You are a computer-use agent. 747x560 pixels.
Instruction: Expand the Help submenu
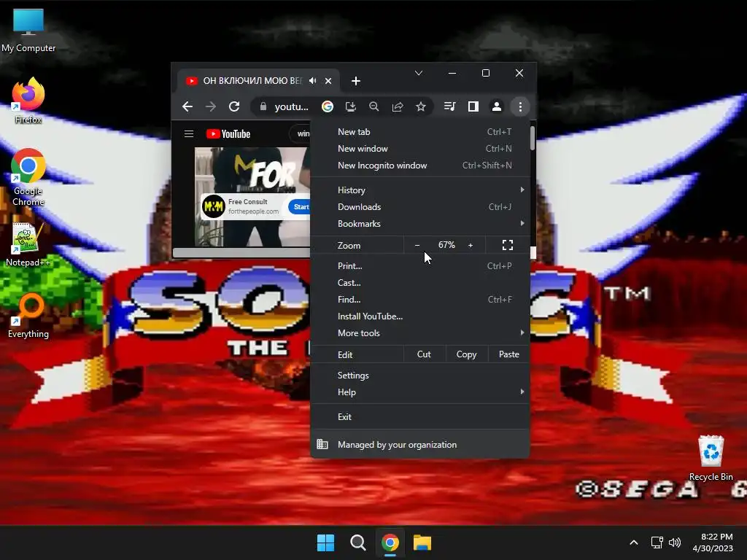point(419,392)
